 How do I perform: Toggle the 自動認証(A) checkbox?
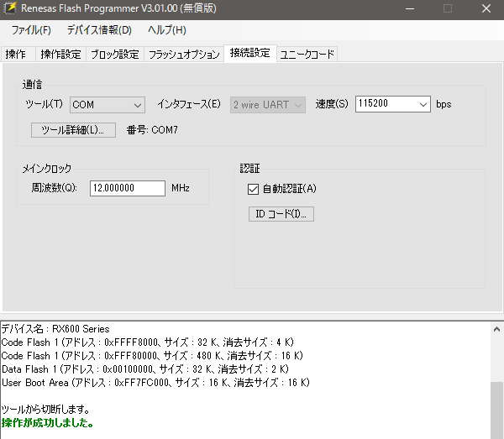click(253, 189)
